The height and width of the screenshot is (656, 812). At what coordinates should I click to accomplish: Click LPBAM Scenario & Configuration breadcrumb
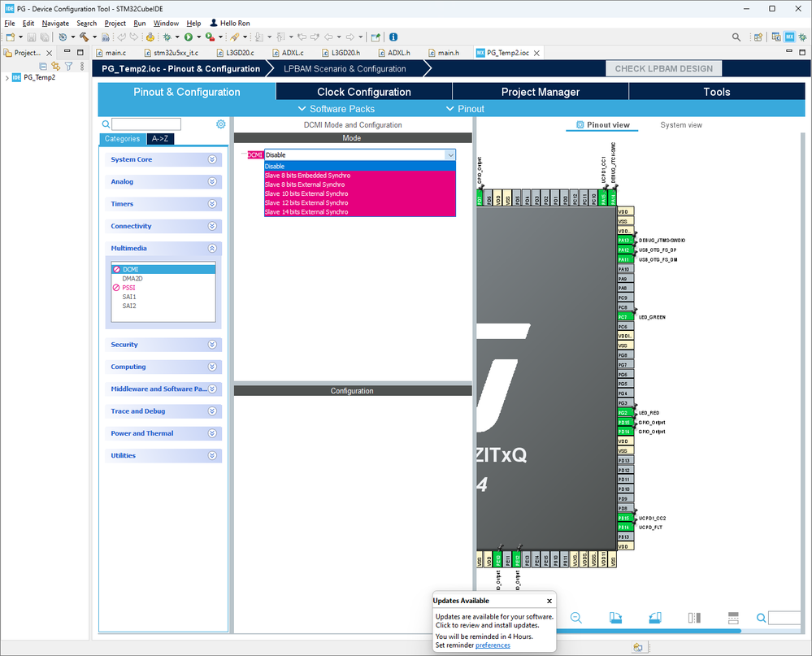click(345, 69)
